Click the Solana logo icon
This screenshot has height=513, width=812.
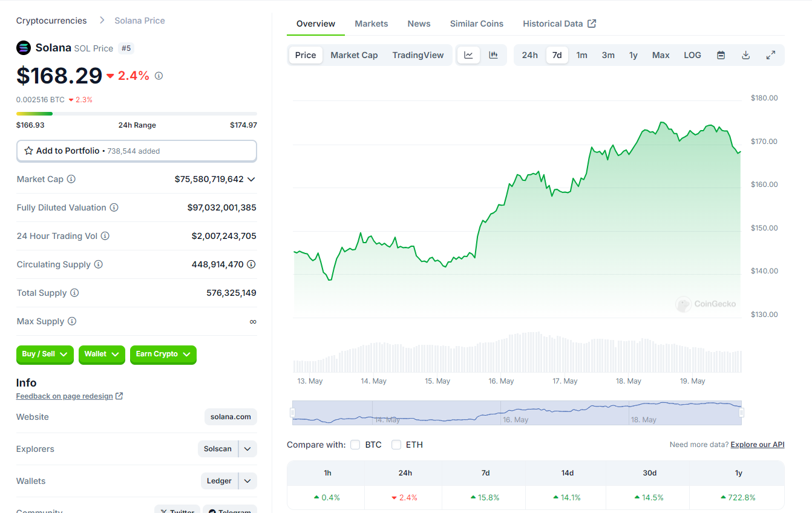(24, 48)
